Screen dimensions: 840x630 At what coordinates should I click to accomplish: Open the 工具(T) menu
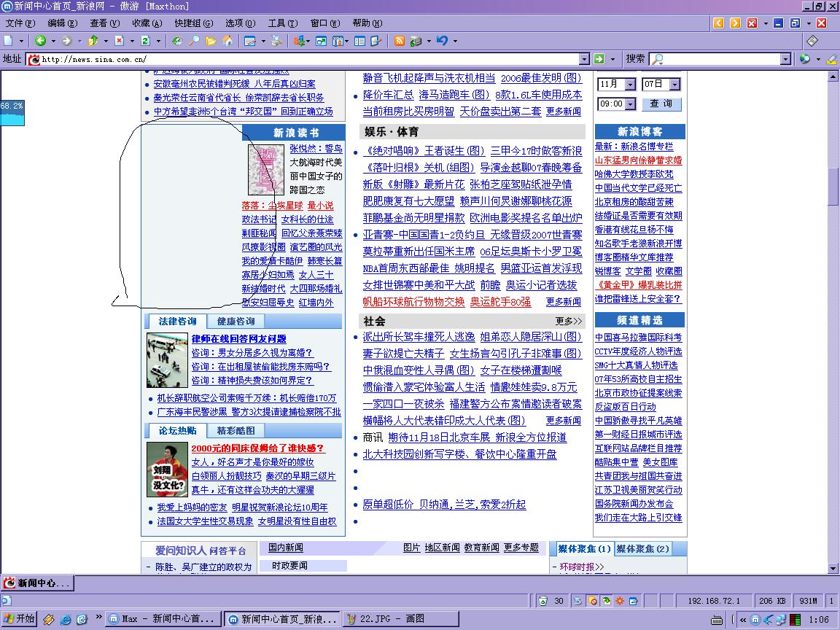tap(283, 23)
